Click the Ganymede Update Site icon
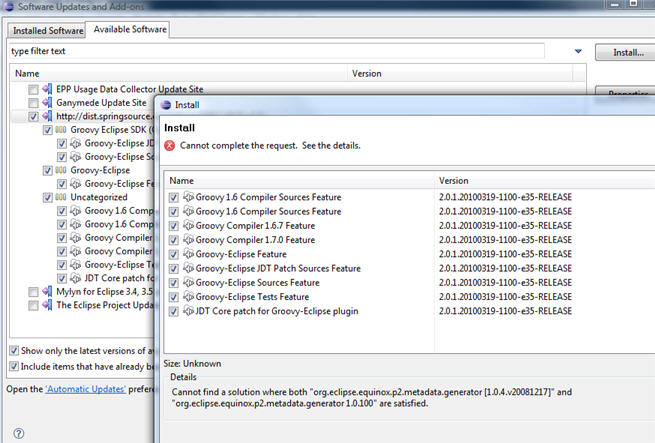The height and width of the screenshot is (443, 655). pyautogui.click(x=47, y=102)
